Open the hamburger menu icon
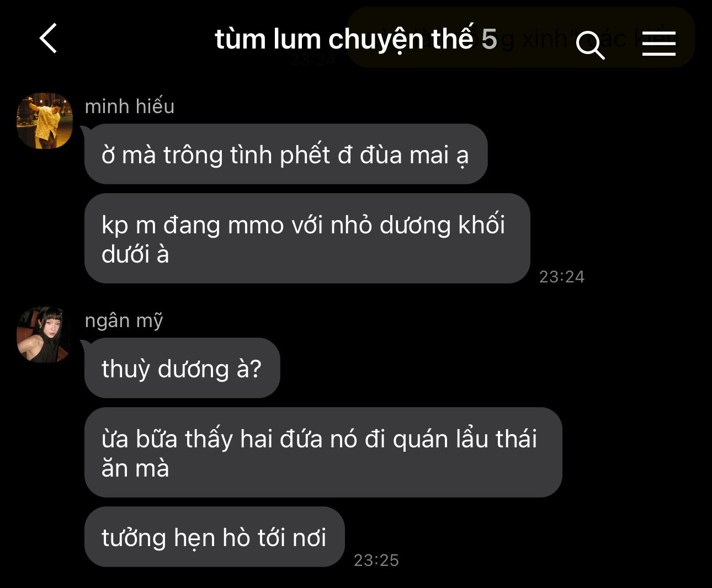This screenshot has height=588, width=712. (x=659, y=43)
